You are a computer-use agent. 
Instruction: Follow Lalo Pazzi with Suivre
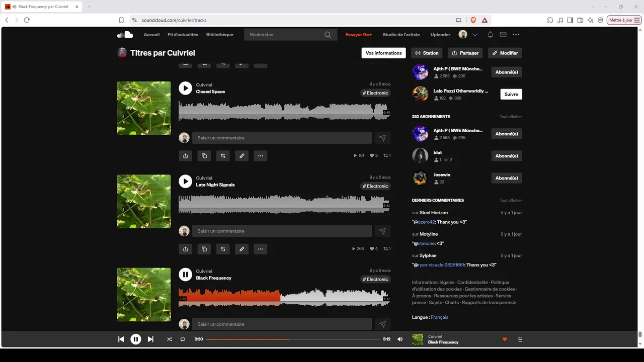tap(511, 94)
